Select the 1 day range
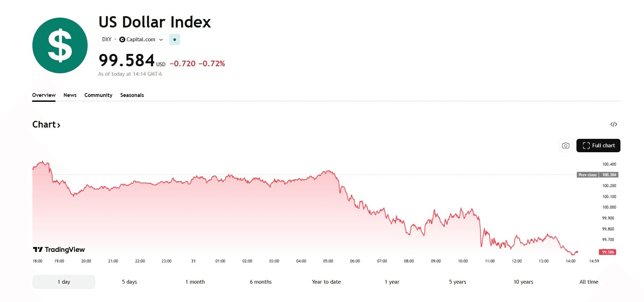 64,282
